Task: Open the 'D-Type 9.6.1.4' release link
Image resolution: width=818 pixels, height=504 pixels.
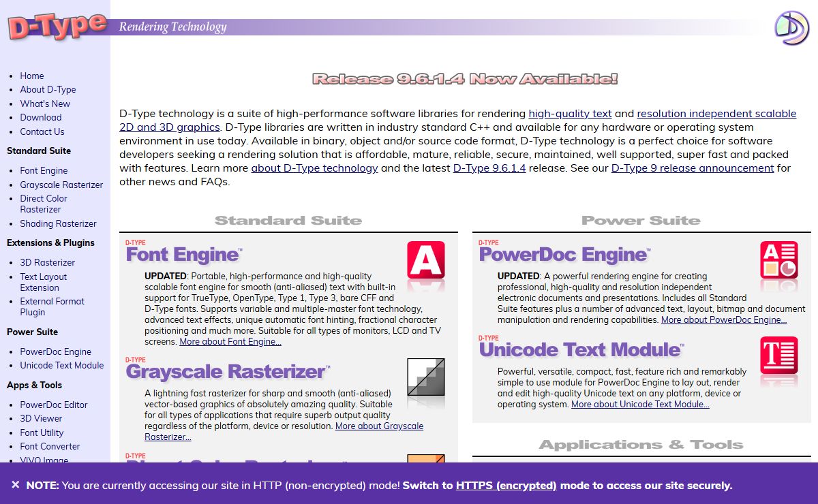Action: (489, 168)
